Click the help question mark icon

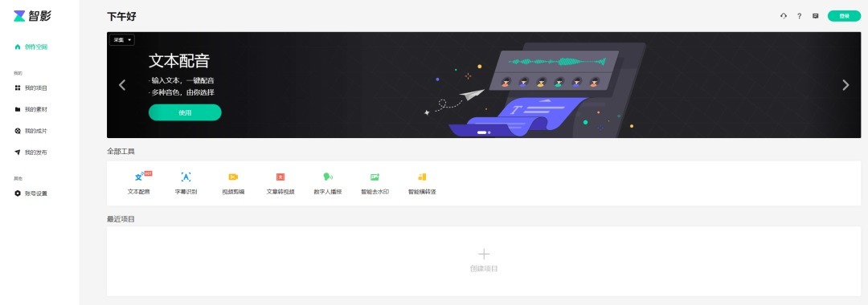click(x=800, y=16)
